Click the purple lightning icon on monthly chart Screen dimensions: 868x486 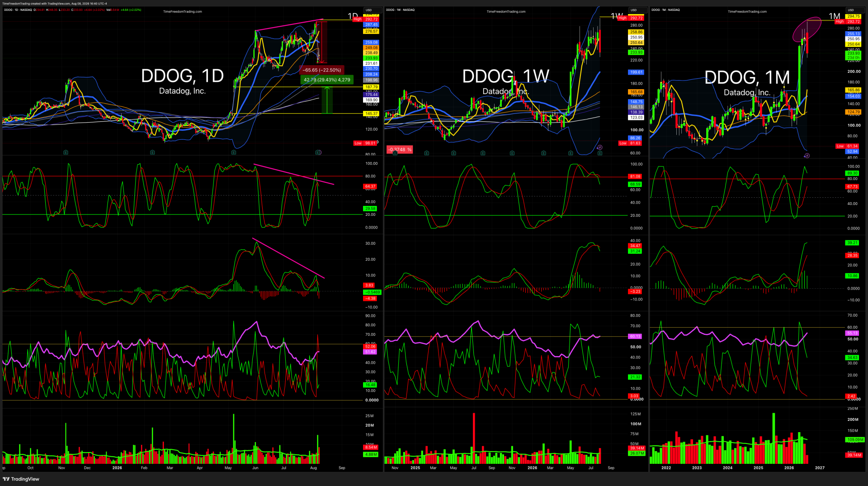coord(807,156)
